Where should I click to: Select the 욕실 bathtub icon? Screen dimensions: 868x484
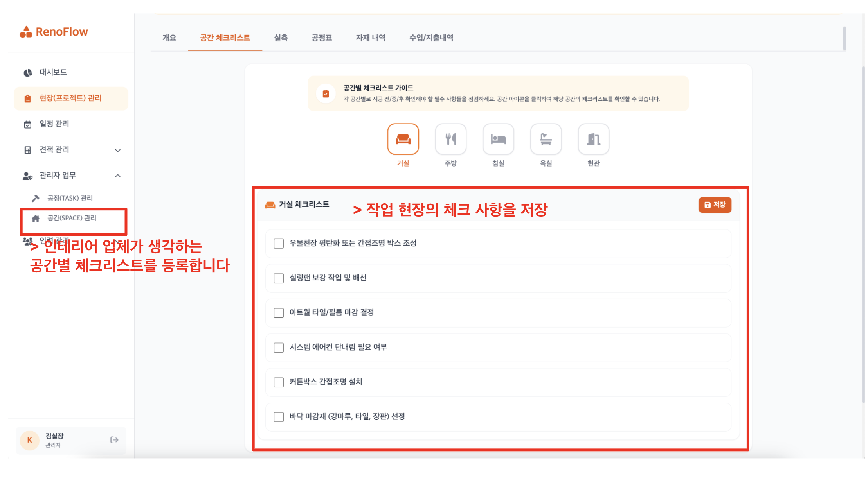click(546, 139)
